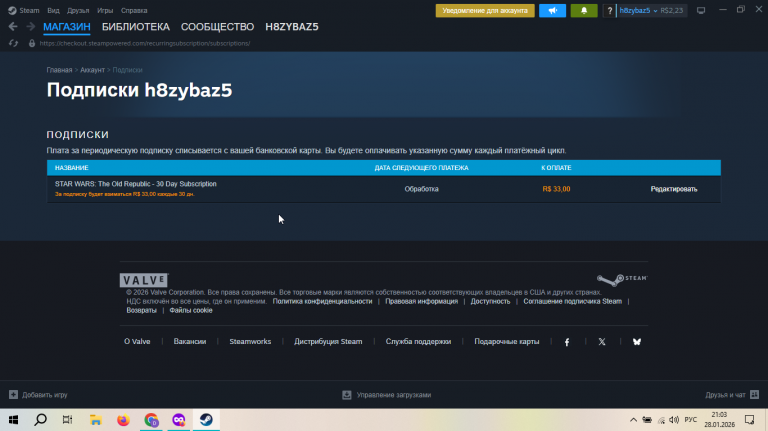Open the green bell notifications icon

[x=584, y=10]
